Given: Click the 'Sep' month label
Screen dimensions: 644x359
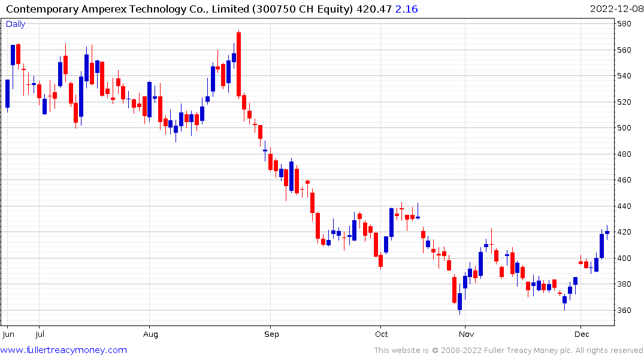Looking at the screenshot, I should (x=271, y=334).
